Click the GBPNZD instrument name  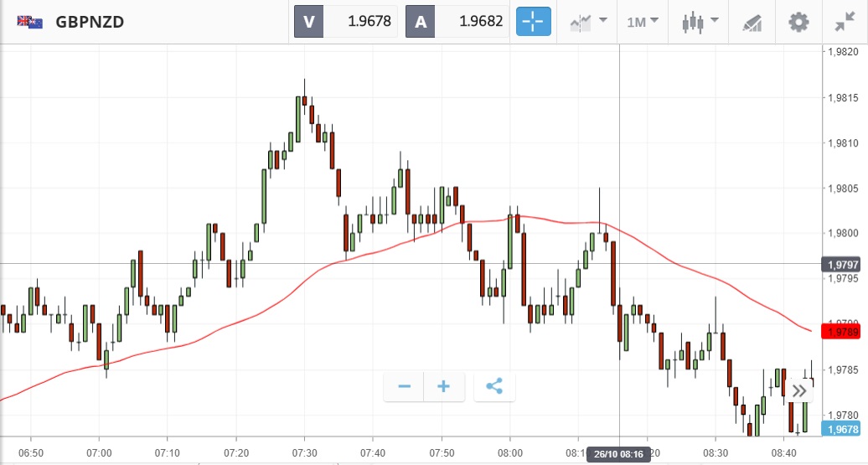point(90,23)
